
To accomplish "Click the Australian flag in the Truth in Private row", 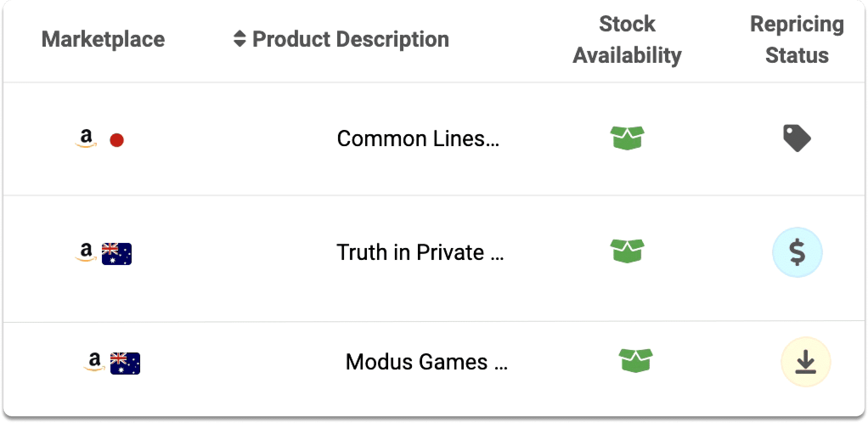I will (x=117, y=254).
